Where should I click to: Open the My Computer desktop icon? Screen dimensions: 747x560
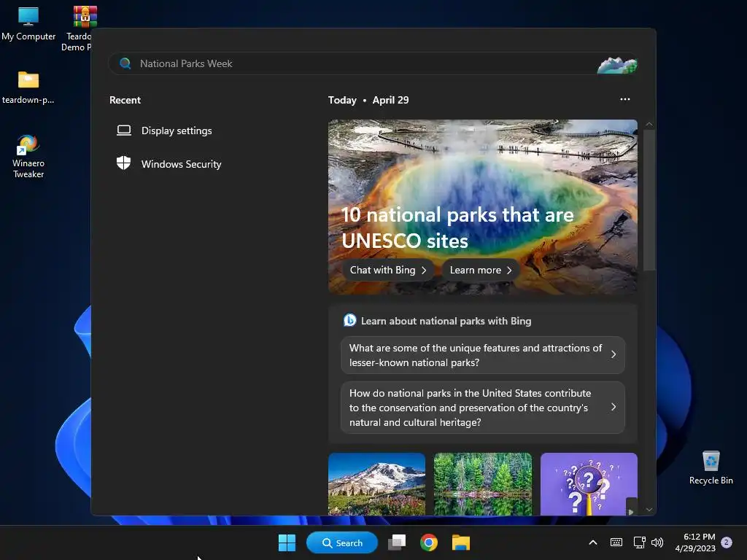28,23
